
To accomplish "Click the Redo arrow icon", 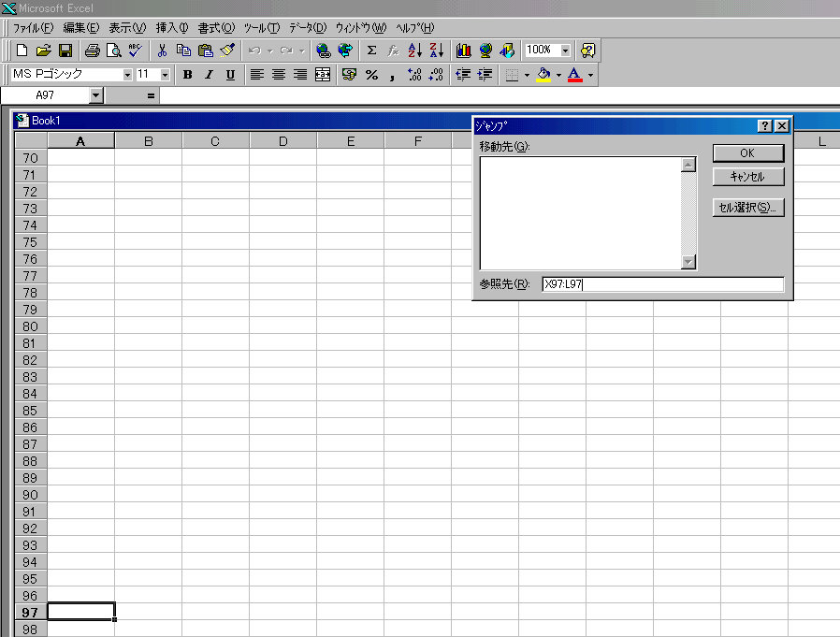I will pos(286,51).
